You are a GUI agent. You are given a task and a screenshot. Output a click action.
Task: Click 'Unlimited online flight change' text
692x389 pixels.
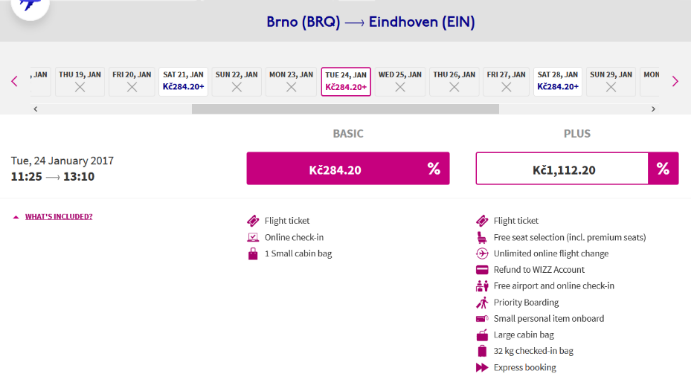coord(551,253)
